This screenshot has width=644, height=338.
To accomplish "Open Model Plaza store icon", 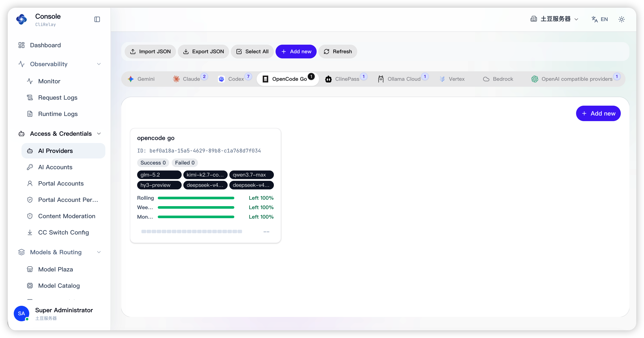I will pyautogui.click(x=30, y=269).
